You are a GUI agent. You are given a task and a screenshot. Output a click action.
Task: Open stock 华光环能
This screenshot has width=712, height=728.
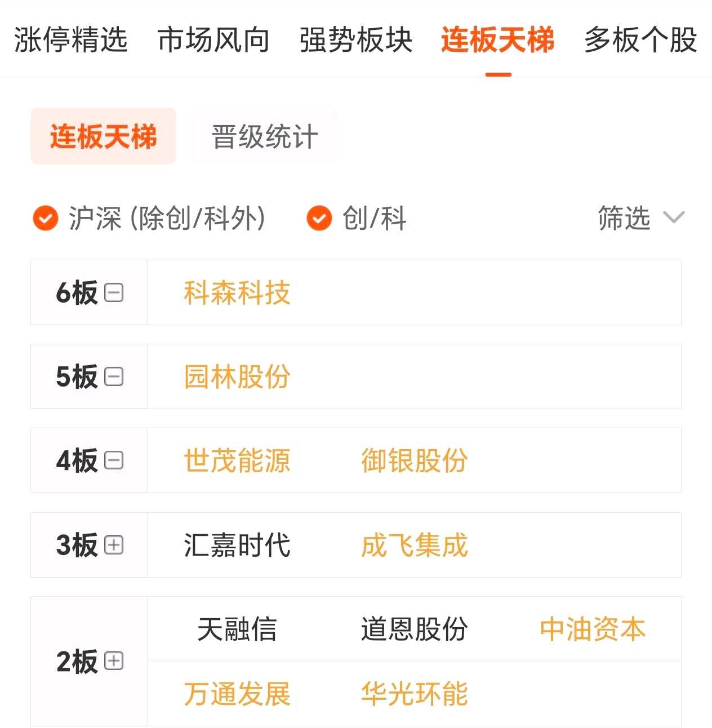point(415,694)
